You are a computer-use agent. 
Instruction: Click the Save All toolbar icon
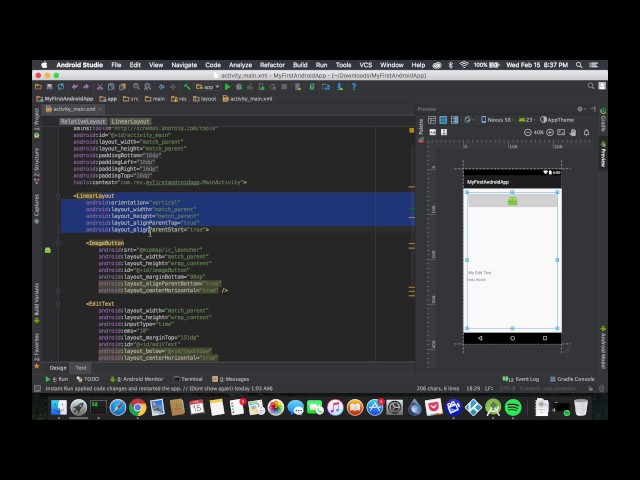[x=49, y=87]
